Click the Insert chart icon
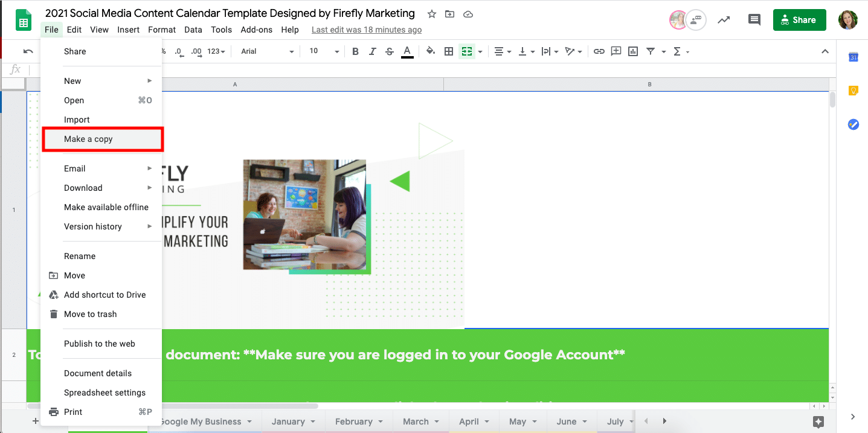868x433 pixels. pyautogui.click(x=633, y=51)
